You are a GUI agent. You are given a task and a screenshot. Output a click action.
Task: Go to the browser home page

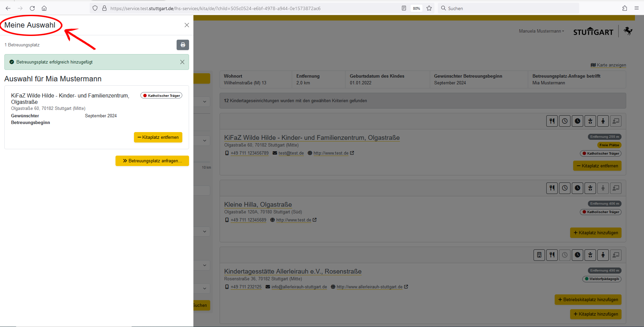coord(44,8)
